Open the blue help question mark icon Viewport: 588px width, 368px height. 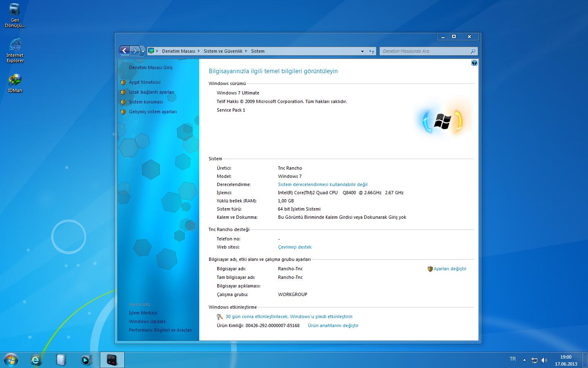[x=474, y=63]
